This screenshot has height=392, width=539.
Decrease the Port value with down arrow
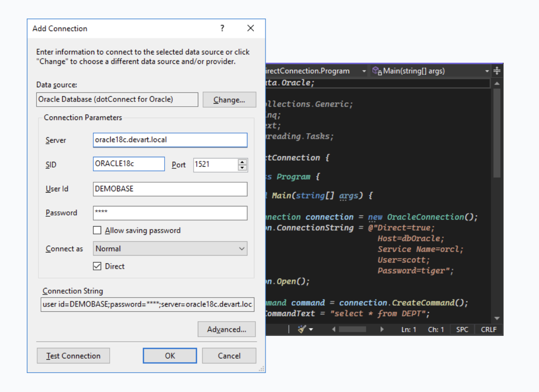coord(242,168)
